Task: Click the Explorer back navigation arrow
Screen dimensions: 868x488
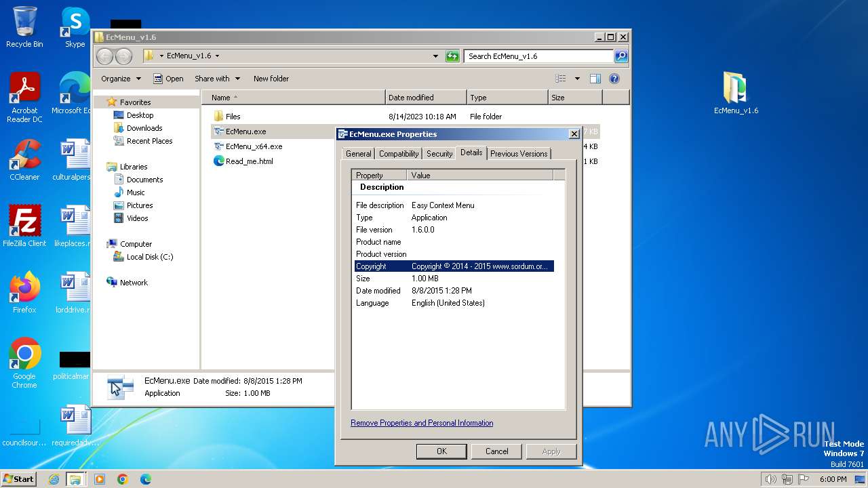Action: 105,56
